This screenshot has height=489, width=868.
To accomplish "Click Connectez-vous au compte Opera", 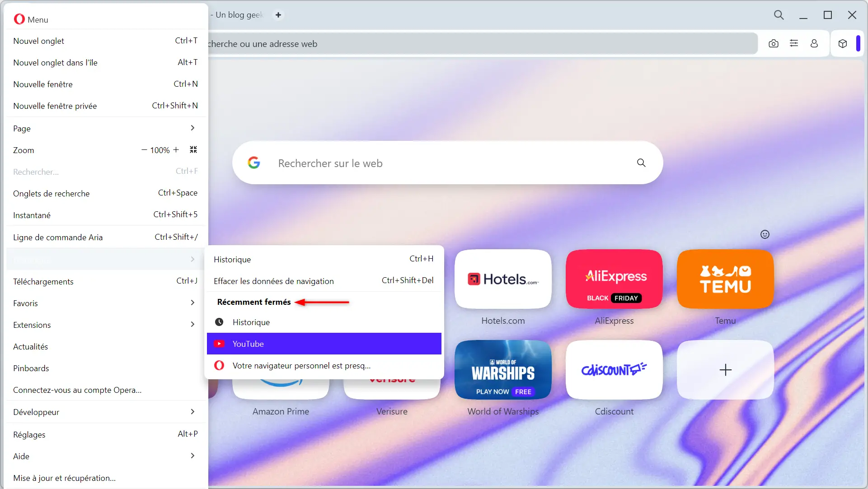I will tap(106, 390).
